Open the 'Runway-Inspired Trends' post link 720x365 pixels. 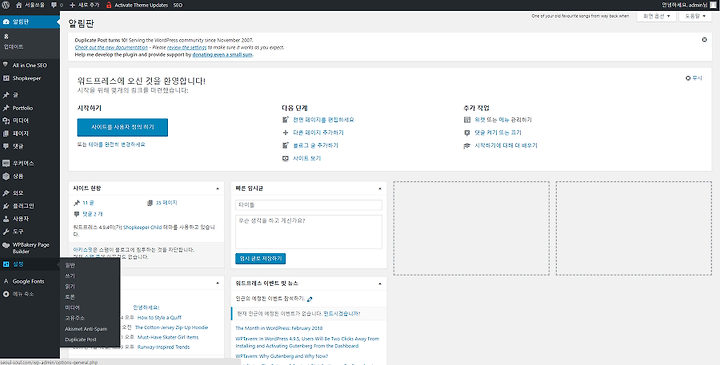163,347
